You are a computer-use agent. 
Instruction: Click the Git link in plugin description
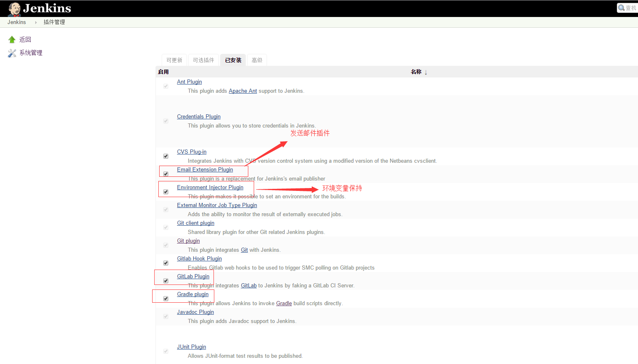pos(244,250)
